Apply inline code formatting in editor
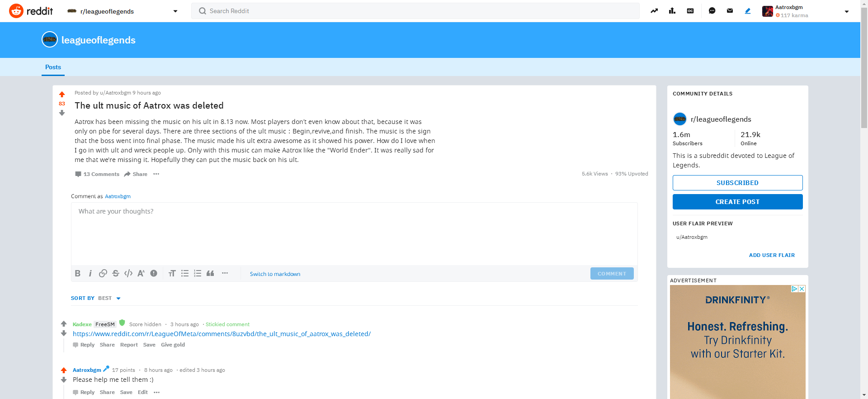 click(128, 273)
